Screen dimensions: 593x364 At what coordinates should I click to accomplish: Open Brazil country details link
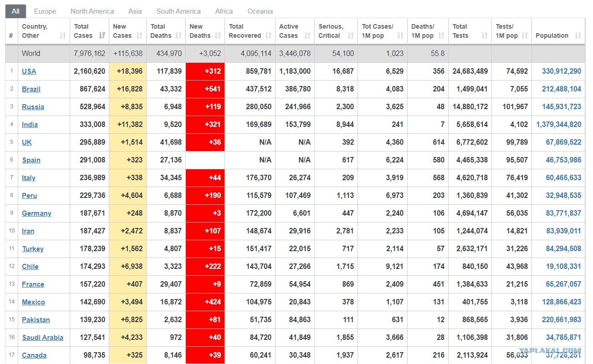tap(31, 89)
